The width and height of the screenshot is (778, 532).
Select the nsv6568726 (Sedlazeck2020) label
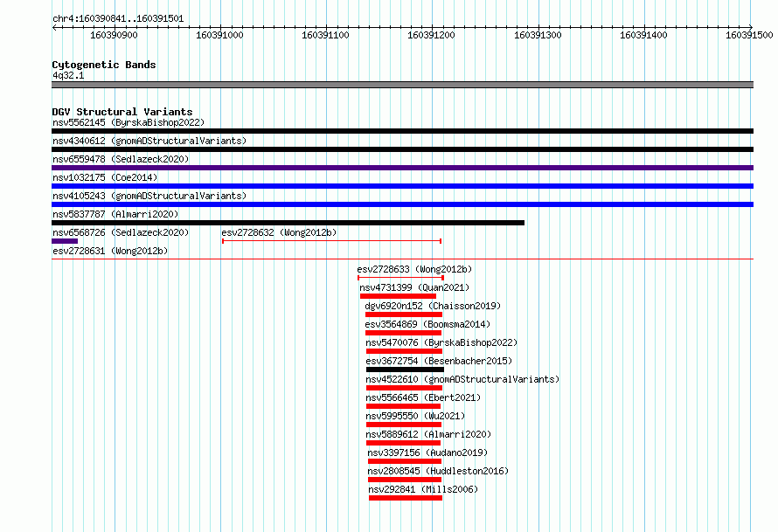point(121,232)
